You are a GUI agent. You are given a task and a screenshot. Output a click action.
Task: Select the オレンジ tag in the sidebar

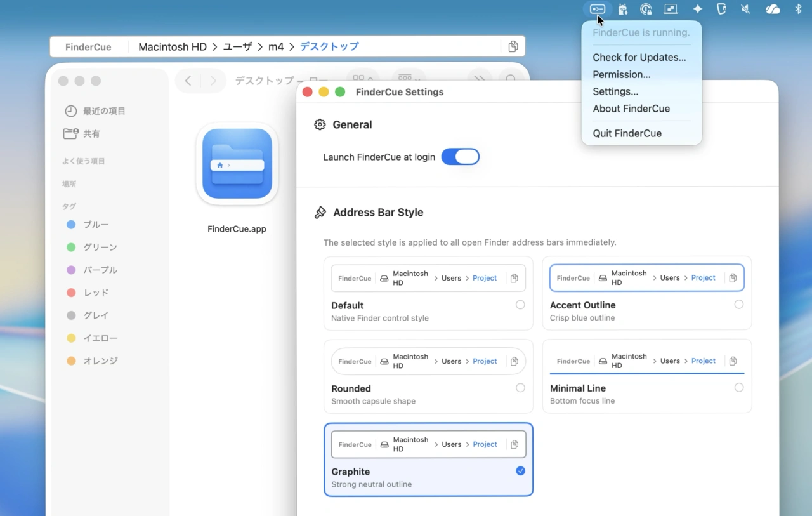tap(93, 361)
